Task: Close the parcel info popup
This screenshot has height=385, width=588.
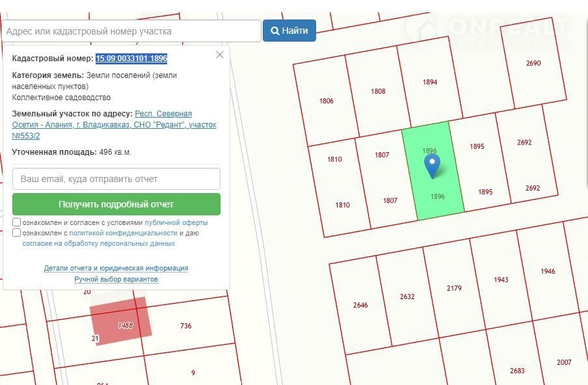Action: coord(220,55)
